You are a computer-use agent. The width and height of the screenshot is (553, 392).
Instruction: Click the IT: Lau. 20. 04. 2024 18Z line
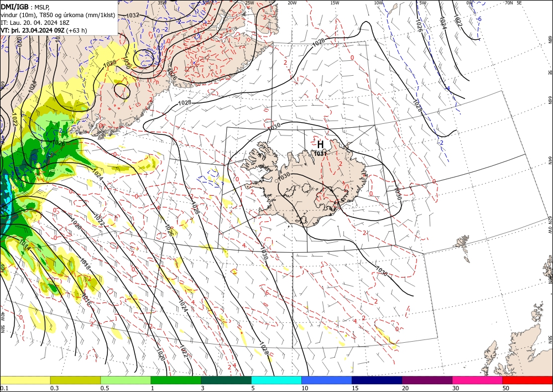(x=35, y=23)
